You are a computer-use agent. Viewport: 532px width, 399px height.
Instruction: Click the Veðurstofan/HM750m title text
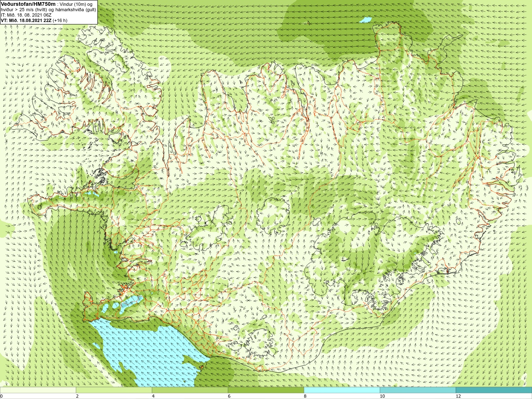[x=28, y=4]
